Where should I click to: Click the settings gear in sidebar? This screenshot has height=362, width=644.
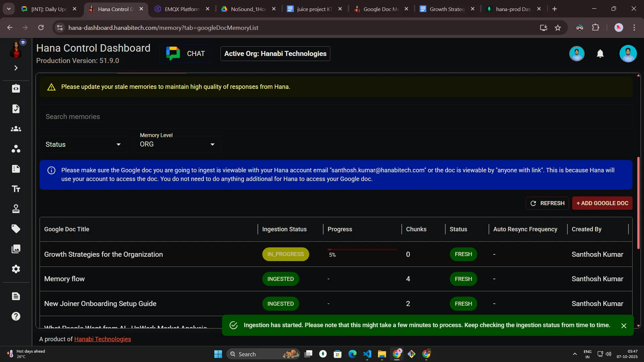[16, 269]
